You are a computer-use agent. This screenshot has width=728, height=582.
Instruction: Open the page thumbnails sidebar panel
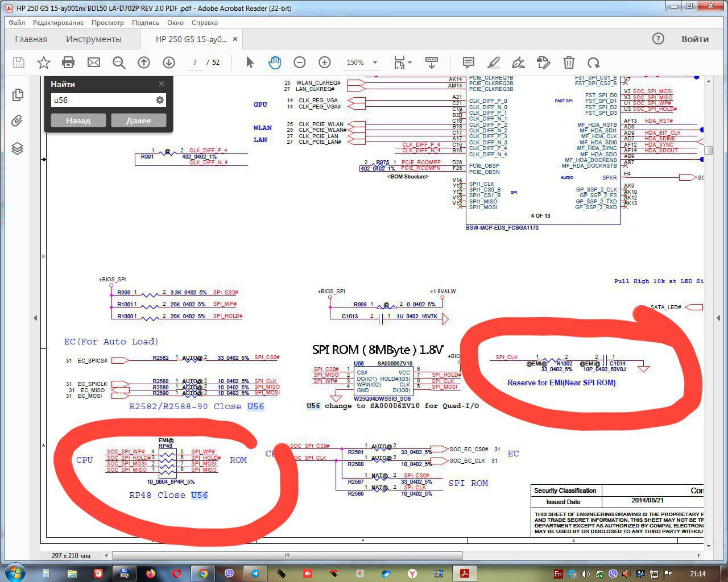coord(18,94)
